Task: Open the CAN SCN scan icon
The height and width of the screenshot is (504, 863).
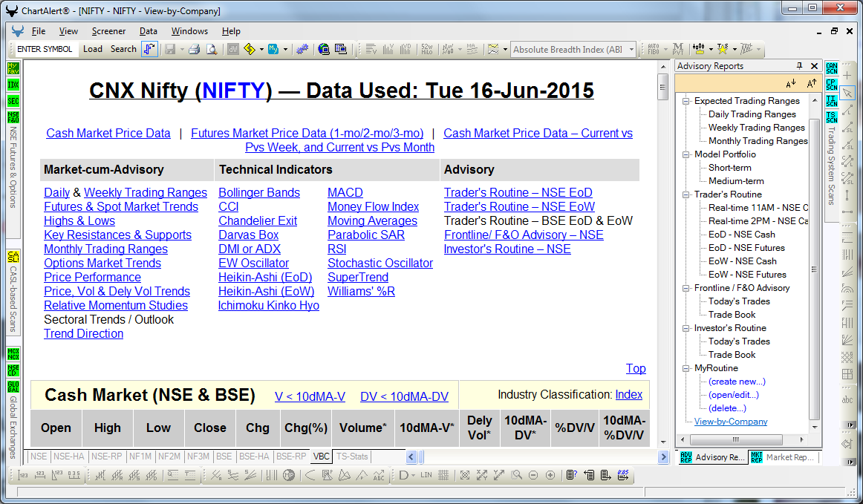Action: [832, 68]
